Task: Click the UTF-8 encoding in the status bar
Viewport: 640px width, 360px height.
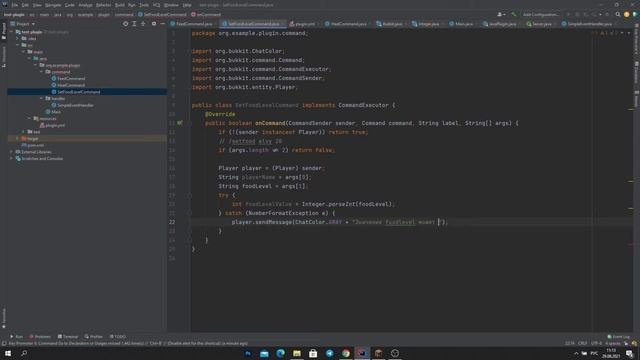Action: click(x=596, y=344)
